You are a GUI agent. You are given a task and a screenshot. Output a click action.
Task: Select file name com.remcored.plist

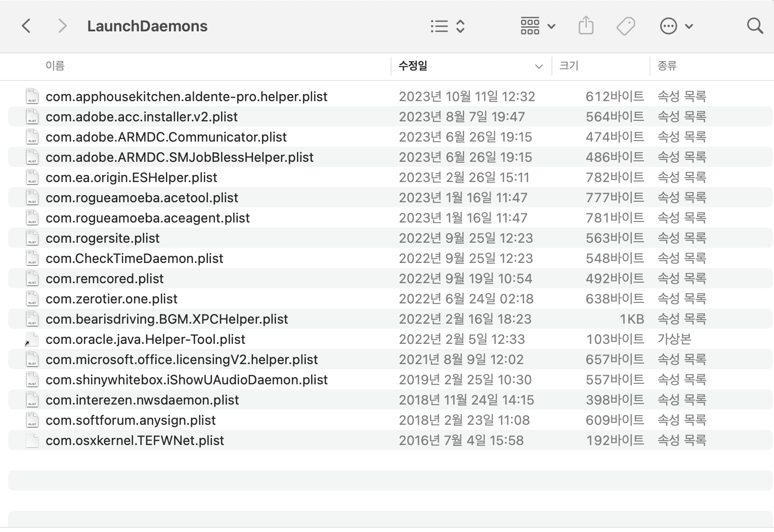coord(105,279)
